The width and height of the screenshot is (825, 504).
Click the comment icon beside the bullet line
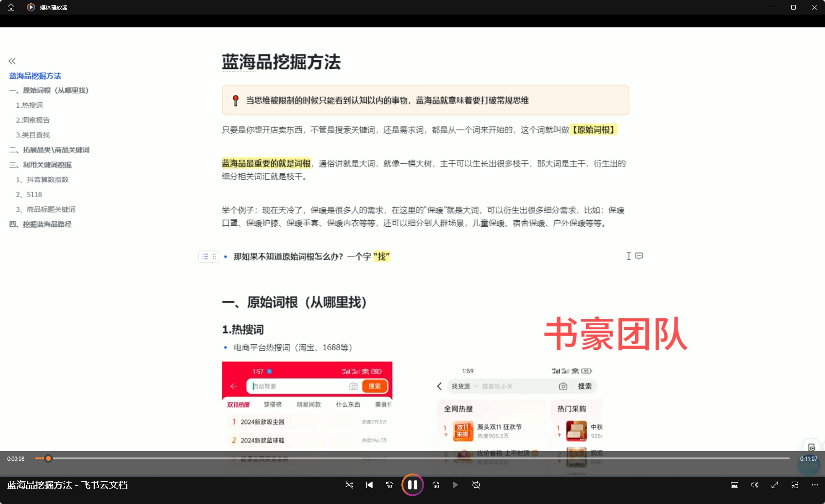point(639,256)
